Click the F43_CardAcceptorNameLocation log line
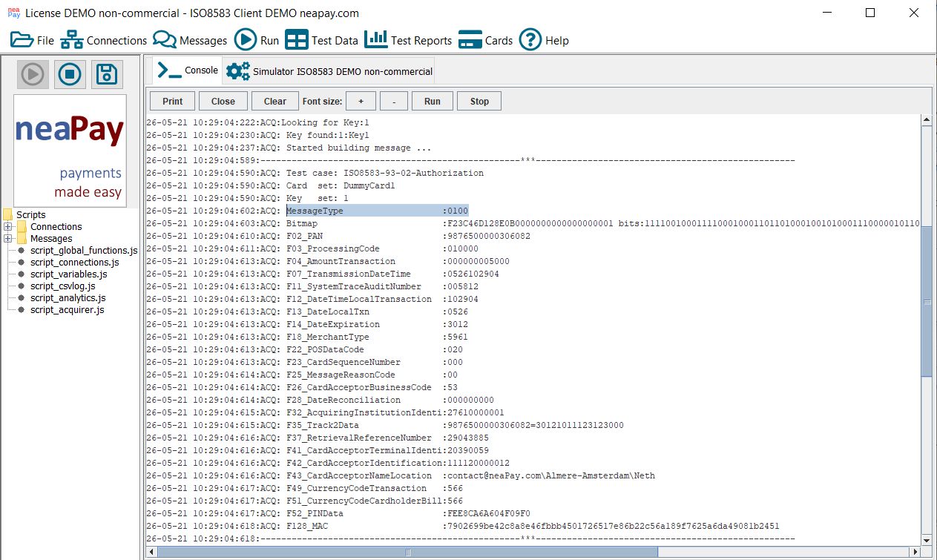937x560 pixels. (x=401, y=475)
